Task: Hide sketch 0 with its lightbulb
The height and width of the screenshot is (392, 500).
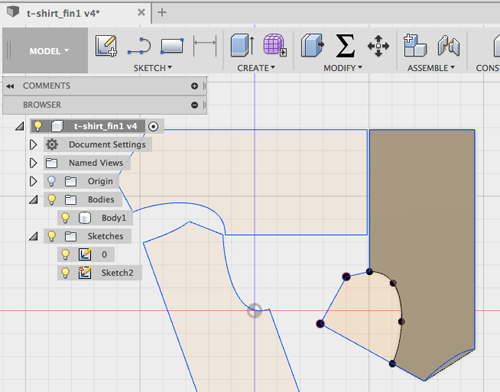Action: click(x=65, y=255)
